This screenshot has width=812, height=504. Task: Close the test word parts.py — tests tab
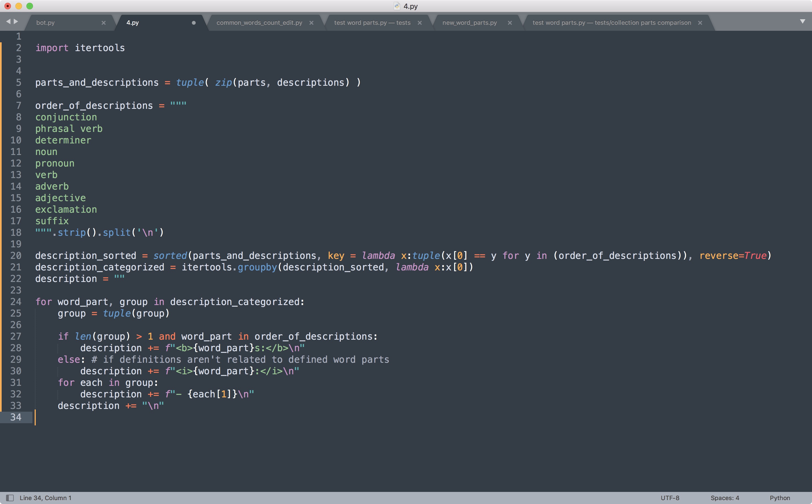[419, 23]
